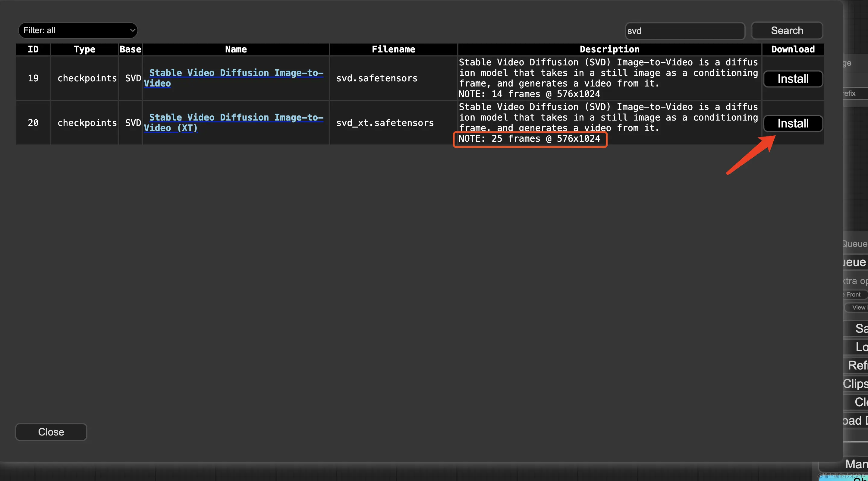Install Stable Video Diffusion Image-to-Video
The height and width of the screenshot is (481, 868).
[x=792, y=78]
